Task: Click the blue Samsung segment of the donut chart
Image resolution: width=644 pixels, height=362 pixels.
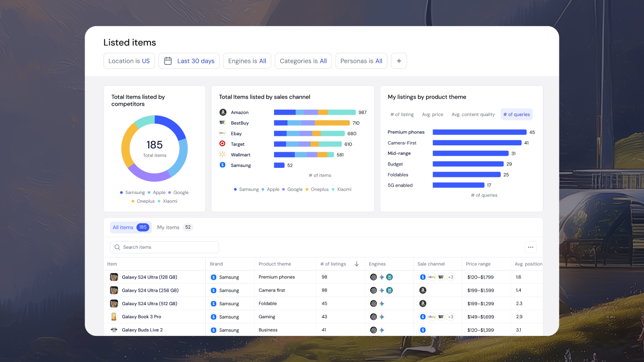Action: (173, 126)
